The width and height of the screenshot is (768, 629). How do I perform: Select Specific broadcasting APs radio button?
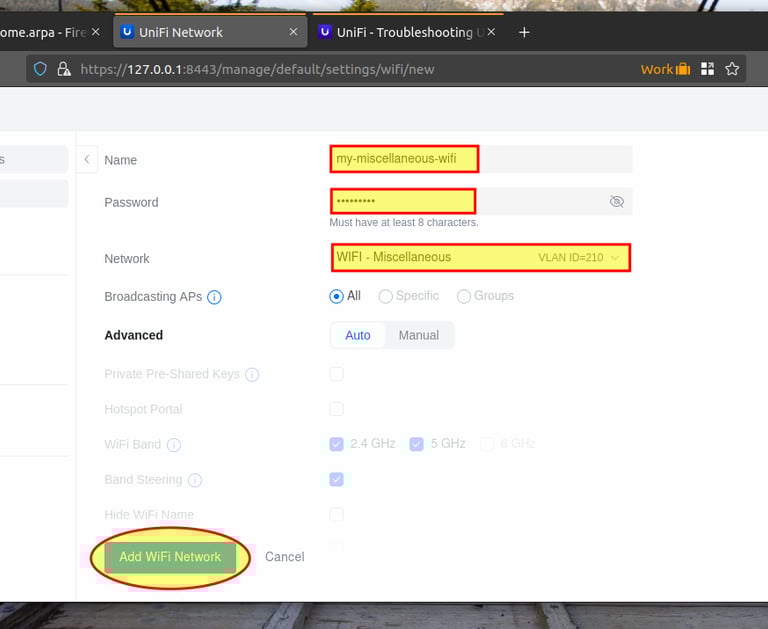coord(385,296)
